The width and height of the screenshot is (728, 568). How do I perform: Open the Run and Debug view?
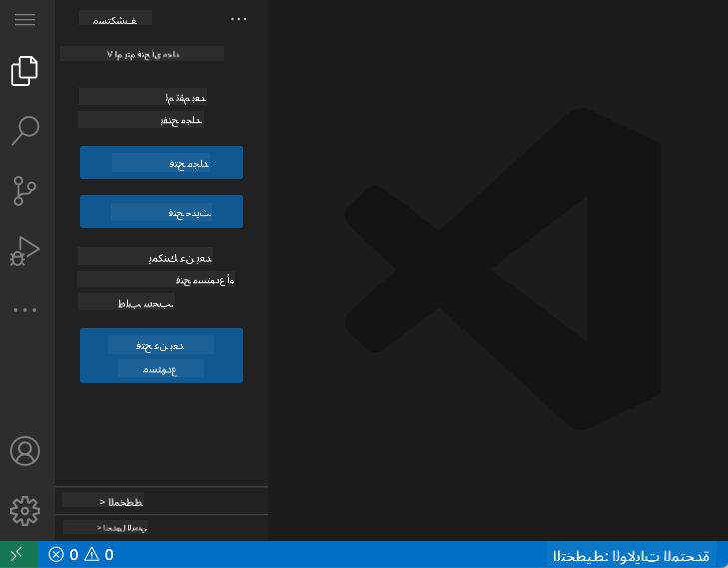(x=26, y=250)
